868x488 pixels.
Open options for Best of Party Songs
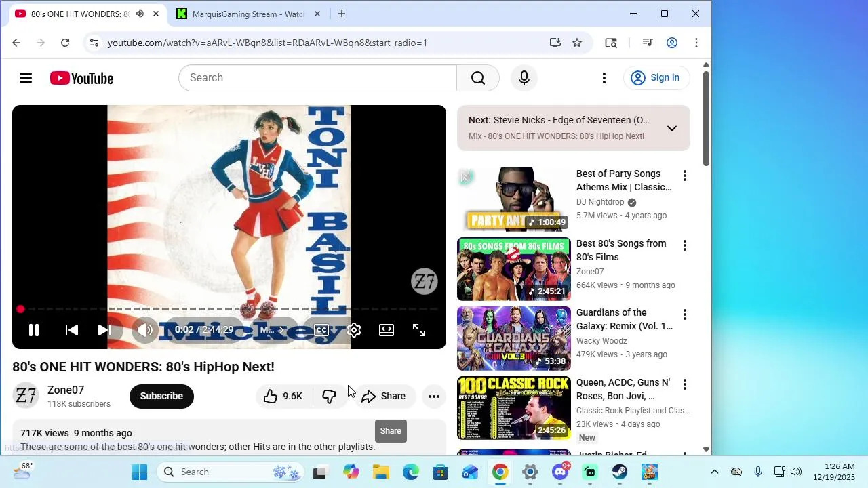[x=685, y=176]
